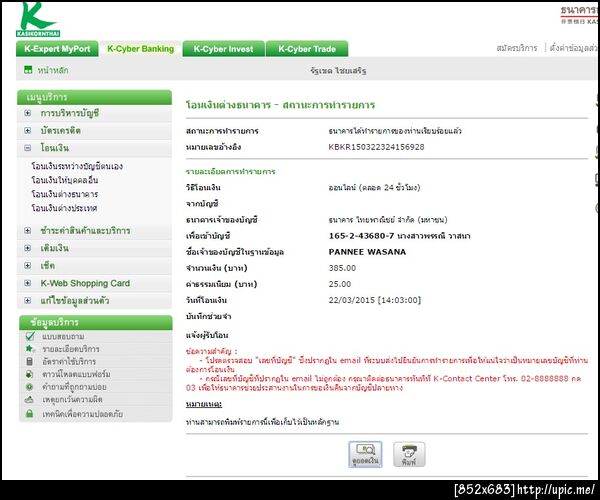The width and height of the screenshot is (600, 500).
Task: Go to หน้าหลัก home link
Action: (x=53, y=70)
